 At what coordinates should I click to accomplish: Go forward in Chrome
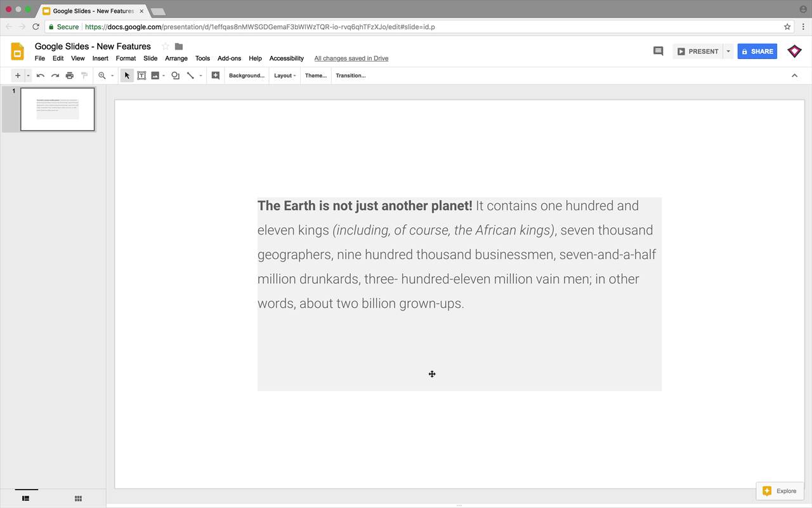tap(22, 27)
